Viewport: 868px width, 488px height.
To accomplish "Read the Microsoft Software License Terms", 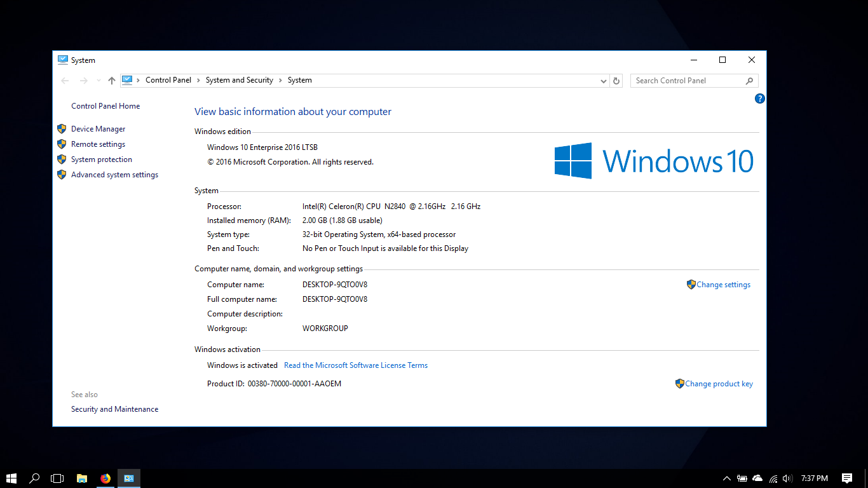I will (356, 365).
